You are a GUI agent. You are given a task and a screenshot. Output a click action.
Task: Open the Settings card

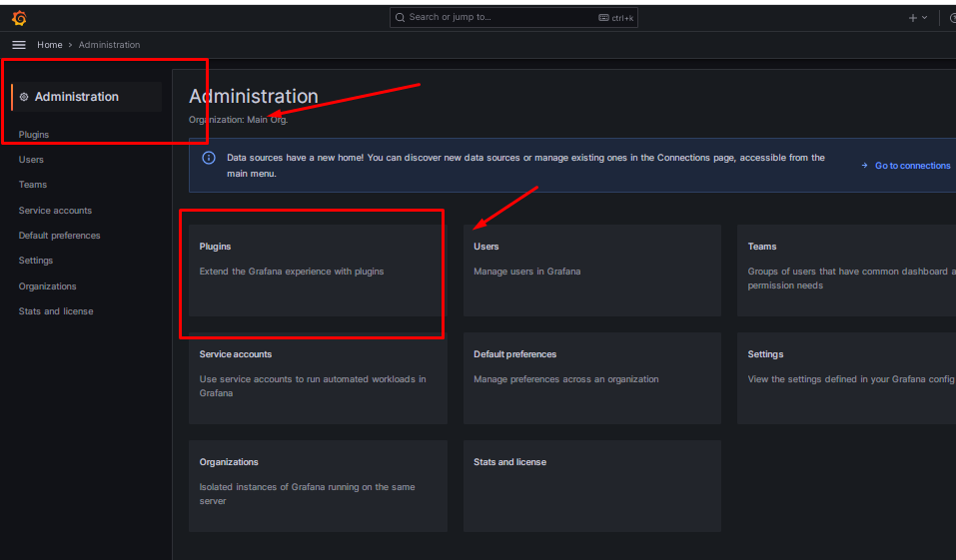tap(846, 378)
